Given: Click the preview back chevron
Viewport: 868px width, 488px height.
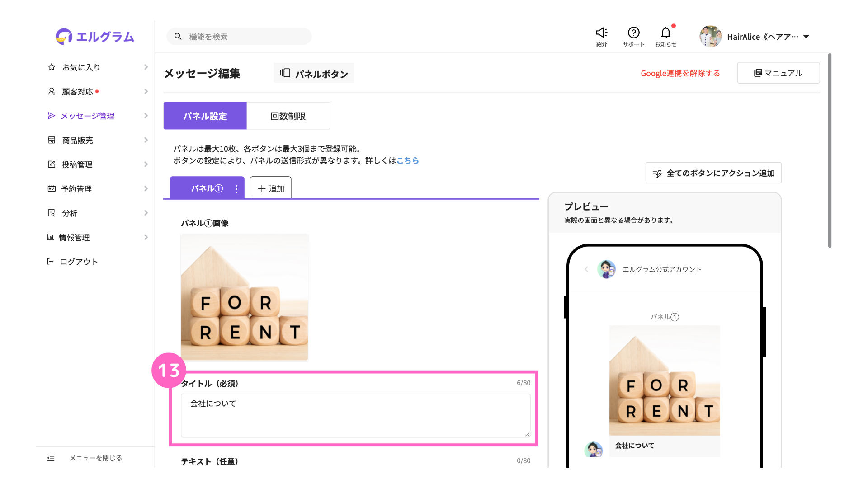Looking at the screenshot, I should (586, 269).
